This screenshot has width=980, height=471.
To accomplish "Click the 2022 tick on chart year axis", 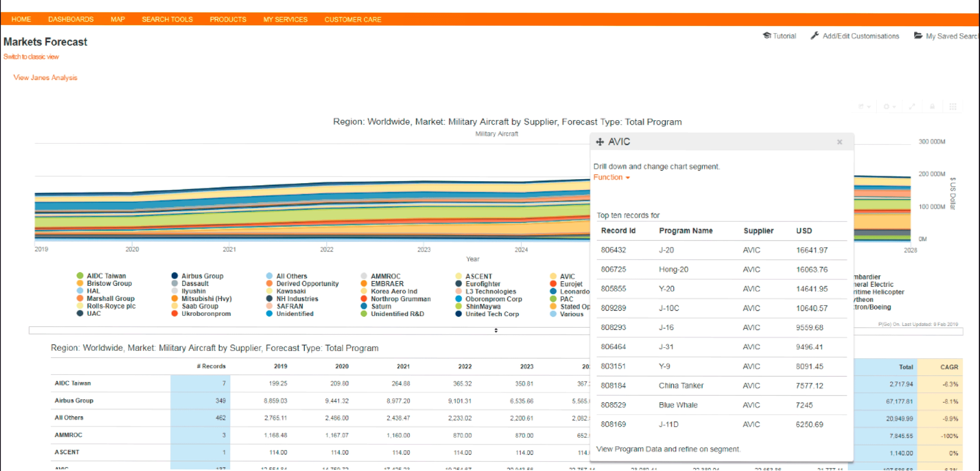I will 326,249.
